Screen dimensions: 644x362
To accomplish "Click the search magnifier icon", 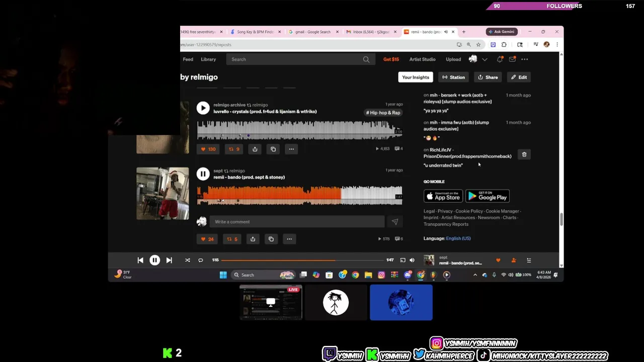I will (x=366, y=59).
